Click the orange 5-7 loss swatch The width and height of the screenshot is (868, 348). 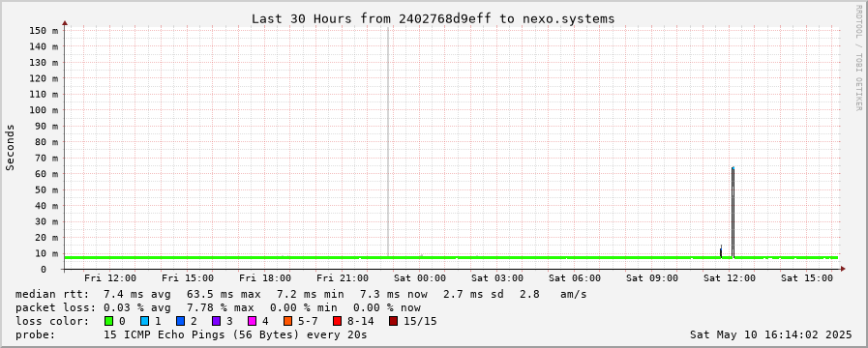[x=287, y=321]
